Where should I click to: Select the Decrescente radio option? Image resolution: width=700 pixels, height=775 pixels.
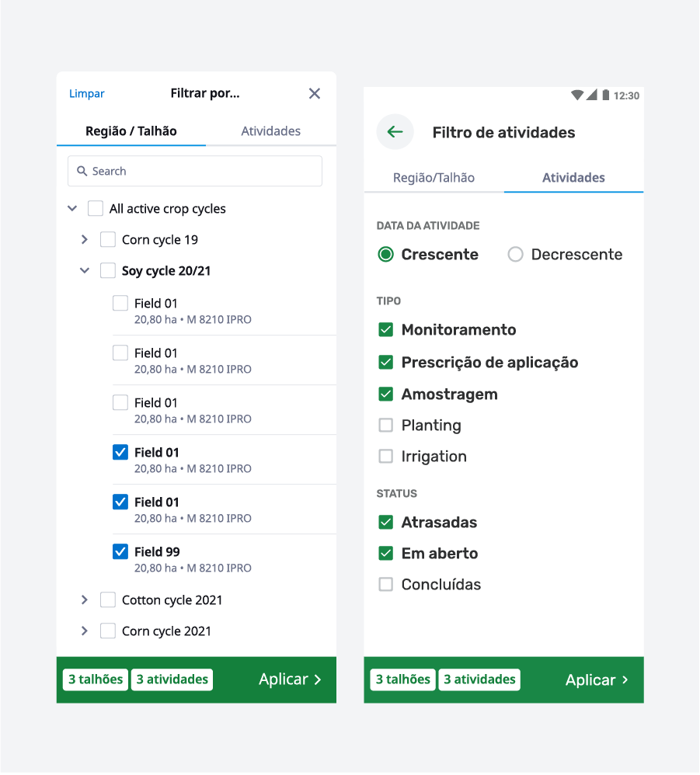pyautogui.click(x=515, y=254)
